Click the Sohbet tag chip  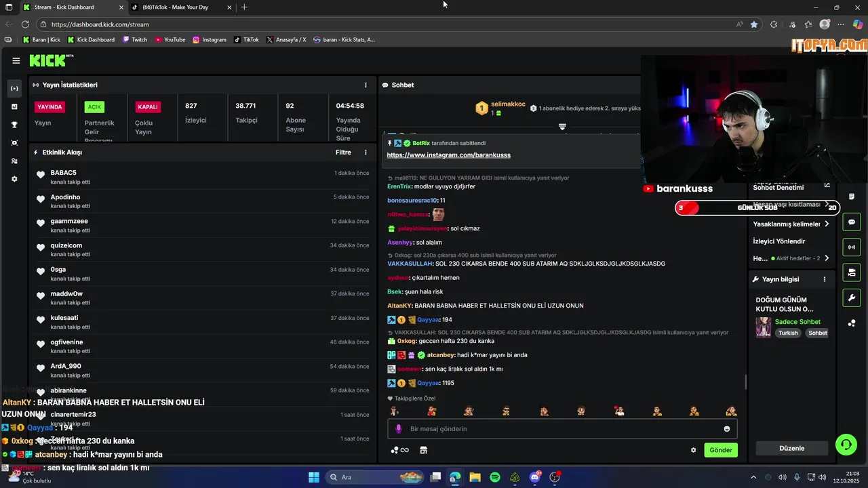click(818, 333)
